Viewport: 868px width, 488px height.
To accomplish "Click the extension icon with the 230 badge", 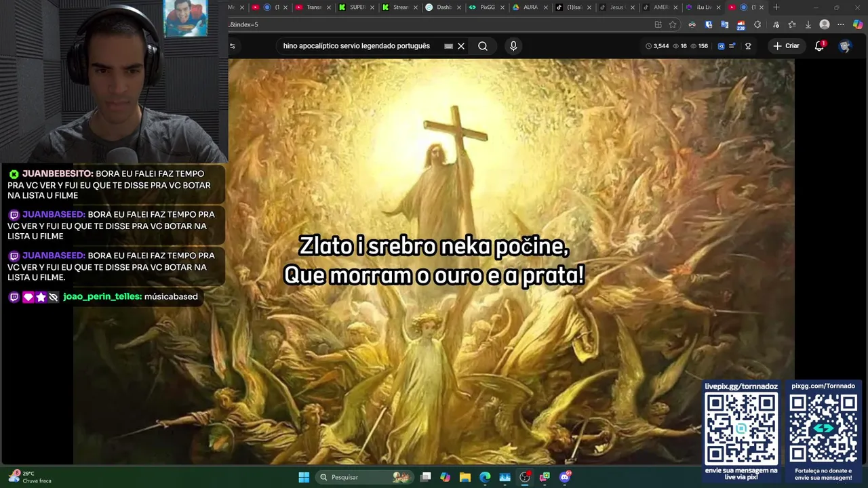I will click(x=741, y=25).
